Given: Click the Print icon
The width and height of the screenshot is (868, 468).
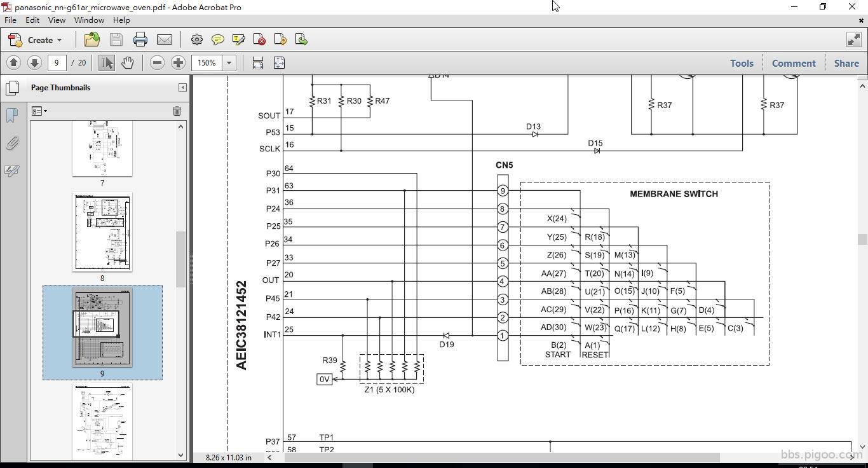Looking at the screenshot, I should 140,40.
